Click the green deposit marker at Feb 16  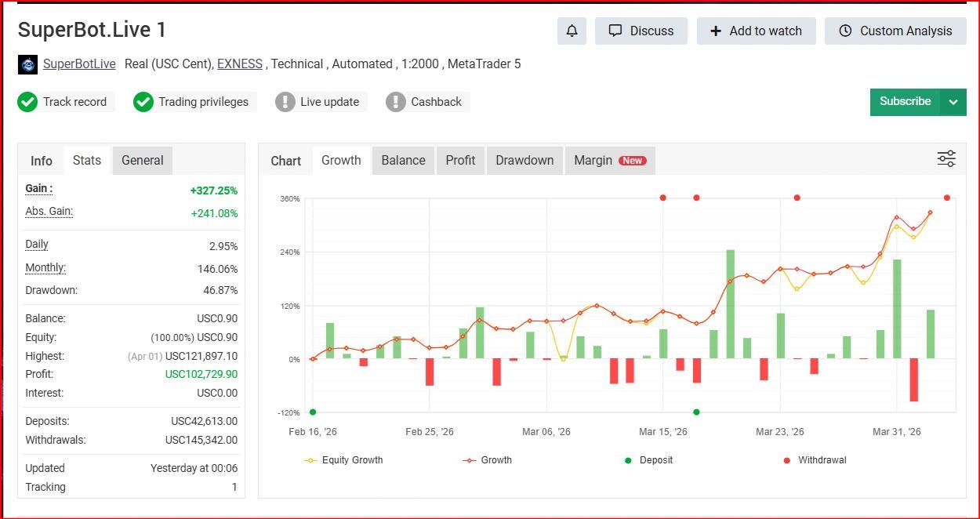coord(313,412)
